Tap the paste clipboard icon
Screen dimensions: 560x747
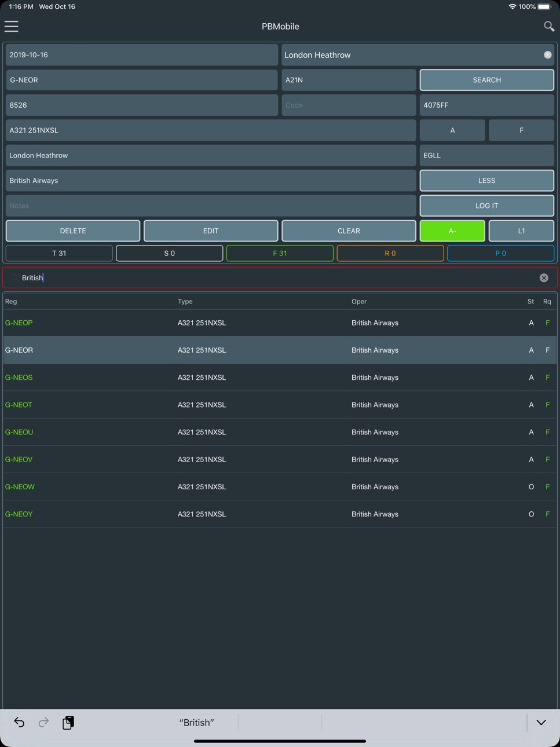point(68,722)
